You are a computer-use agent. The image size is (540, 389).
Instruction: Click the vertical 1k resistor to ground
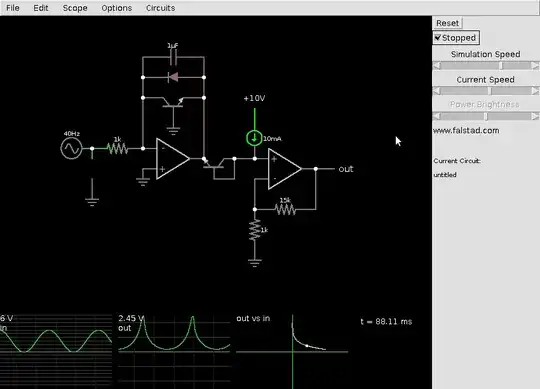255,230
